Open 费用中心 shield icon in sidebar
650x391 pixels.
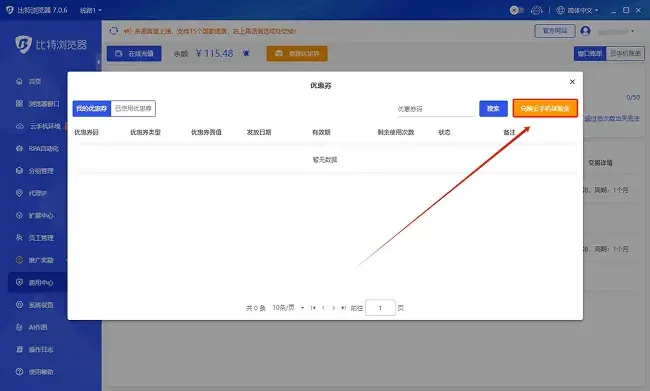pyautogui.click(x=19, y=282)
